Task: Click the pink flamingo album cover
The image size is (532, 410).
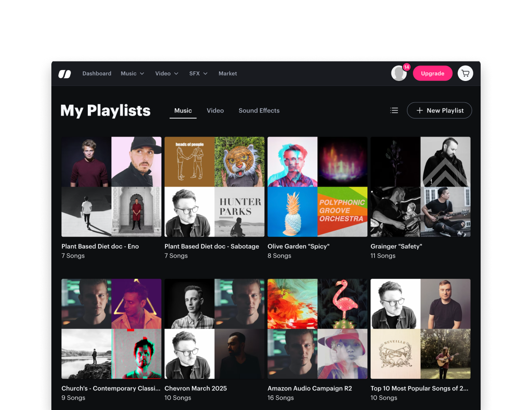Action: (x=342, y=304)
